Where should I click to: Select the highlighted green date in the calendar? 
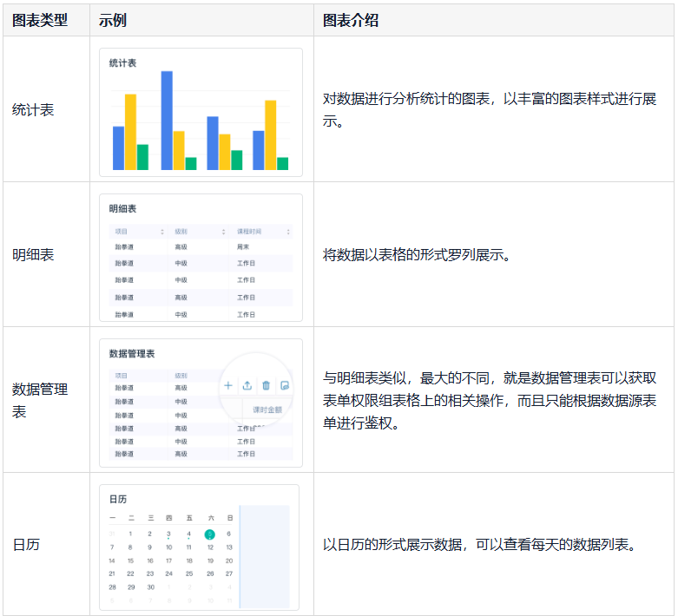(209, 534)
